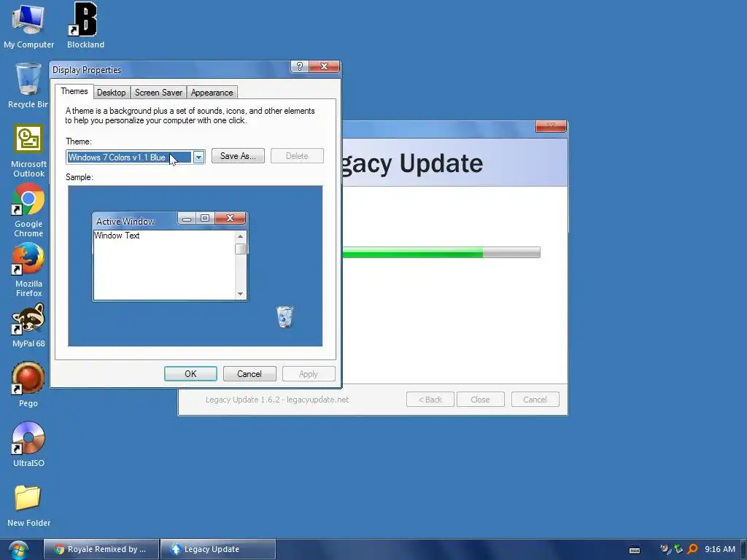Close the Display Properties dialog

coord(325,66)
